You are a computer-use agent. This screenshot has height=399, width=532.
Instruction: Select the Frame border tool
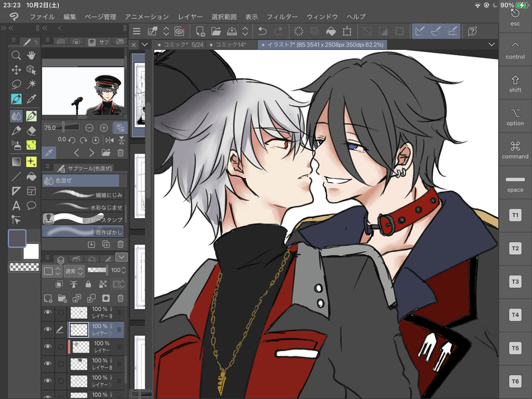click(31, 191)
